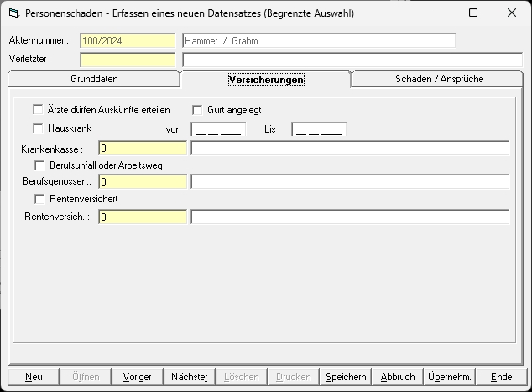Viewport: 532px width, 392px height.
Task: Click the Neu button
Action: [34, 377]
